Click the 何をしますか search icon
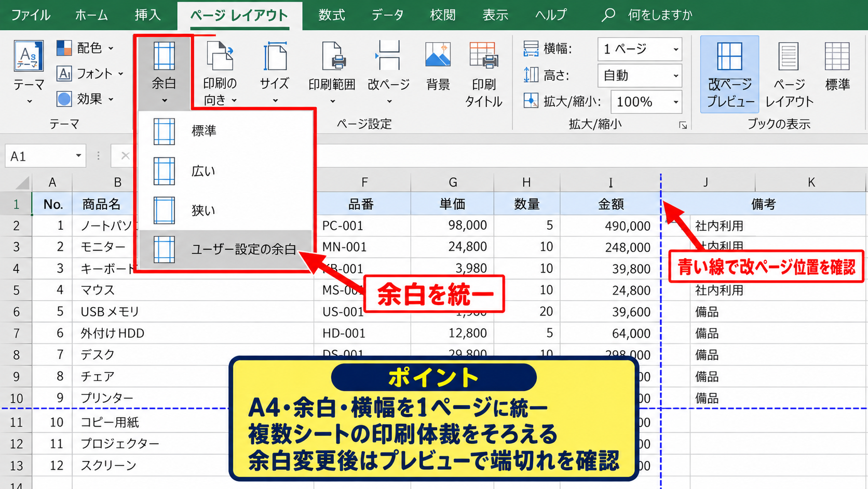868x489 pixels. tap(608, 15)
